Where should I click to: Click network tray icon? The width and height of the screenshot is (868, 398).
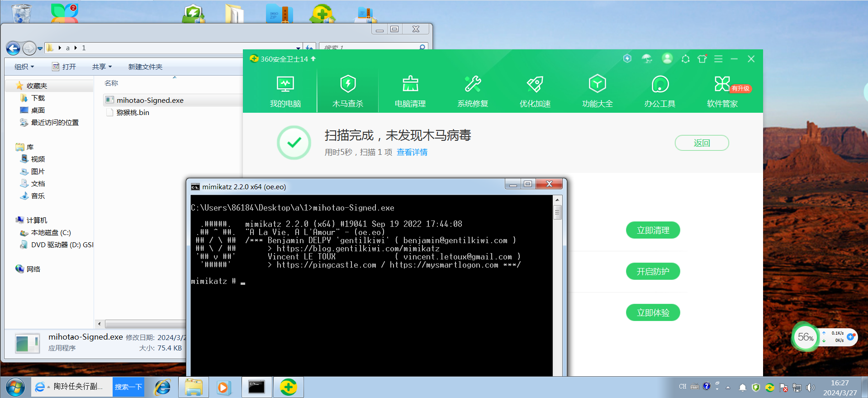click(x=797, y=388)
